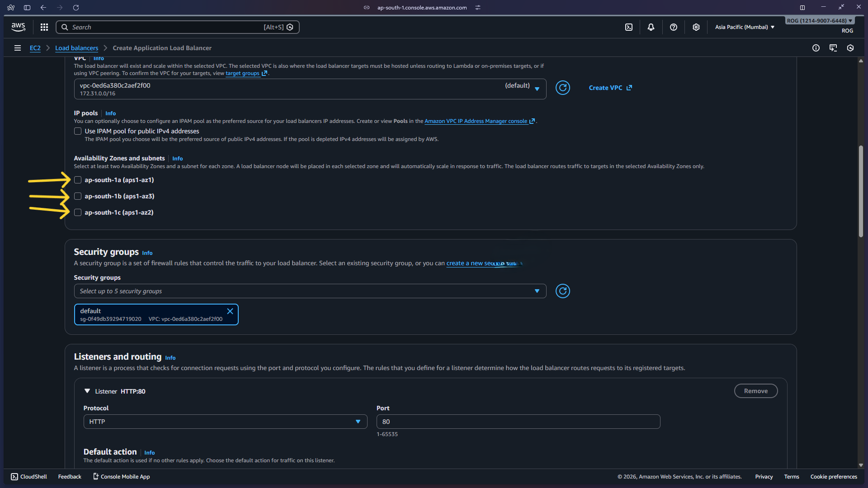The width and height of the screenshot is (868, 488).
Task: Remove the HTTP:80 listener
Action: click(x=755, y=391)
